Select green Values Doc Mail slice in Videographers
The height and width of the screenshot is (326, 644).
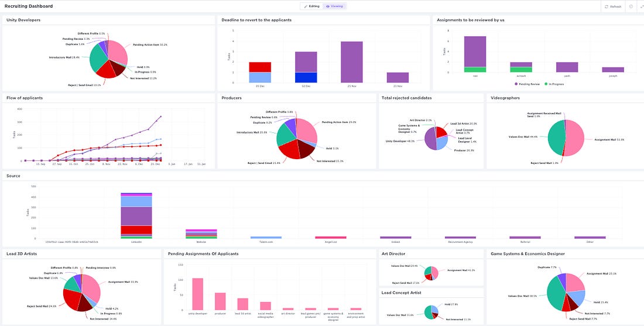coord(556,138)
